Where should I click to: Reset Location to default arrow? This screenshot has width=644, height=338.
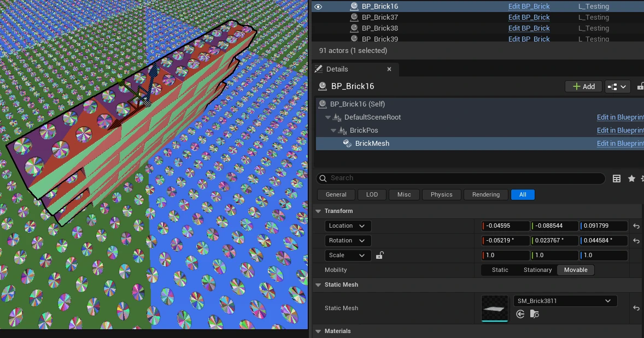636,226
